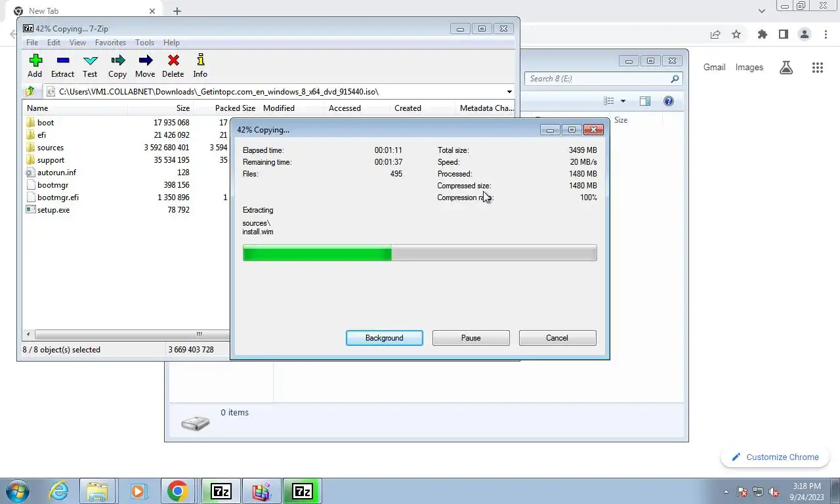Open Windows Media Player from taskbar

(138, 491)
